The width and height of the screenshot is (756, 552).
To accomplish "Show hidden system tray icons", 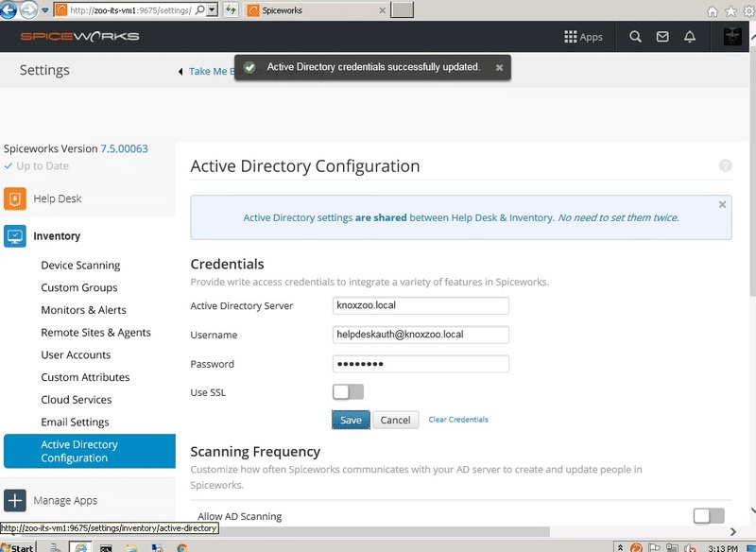I will pyautogui.click(x=620, y=547).
